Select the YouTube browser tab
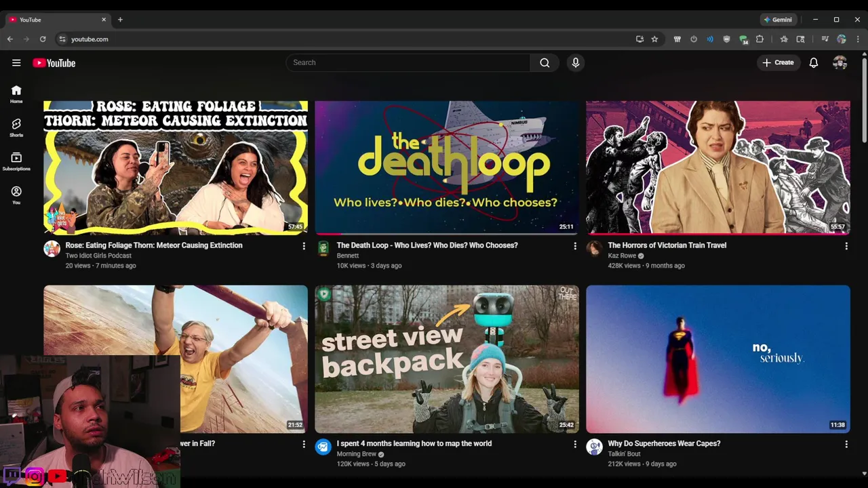Viewport: 868px width, 488px height. tap(58, 20)
